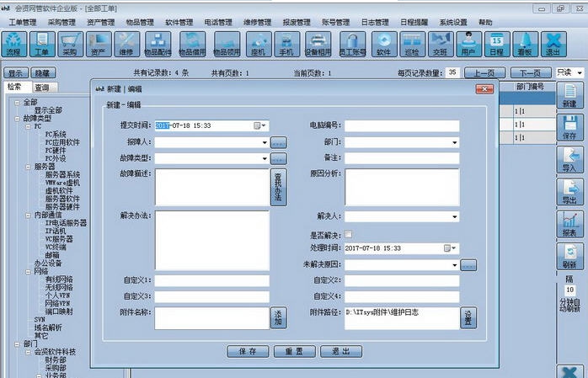Open the 系统设置 menu
This screenshot has height=378, width=588.
tap(453, 23)
